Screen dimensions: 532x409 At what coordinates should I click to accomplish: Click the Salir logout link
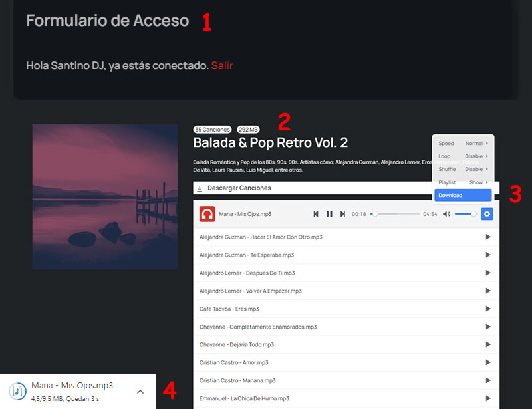click(x=222, y=65)
